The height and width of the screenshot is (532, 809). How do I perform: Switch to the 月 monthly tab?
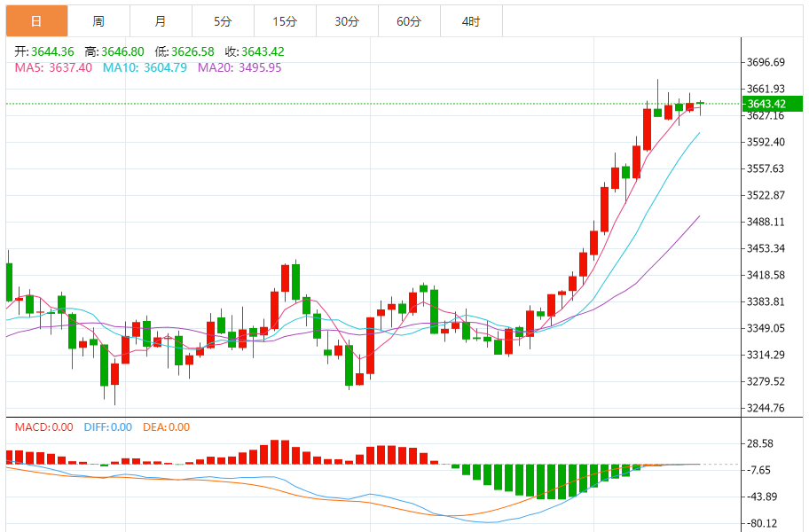coord(161,21)
